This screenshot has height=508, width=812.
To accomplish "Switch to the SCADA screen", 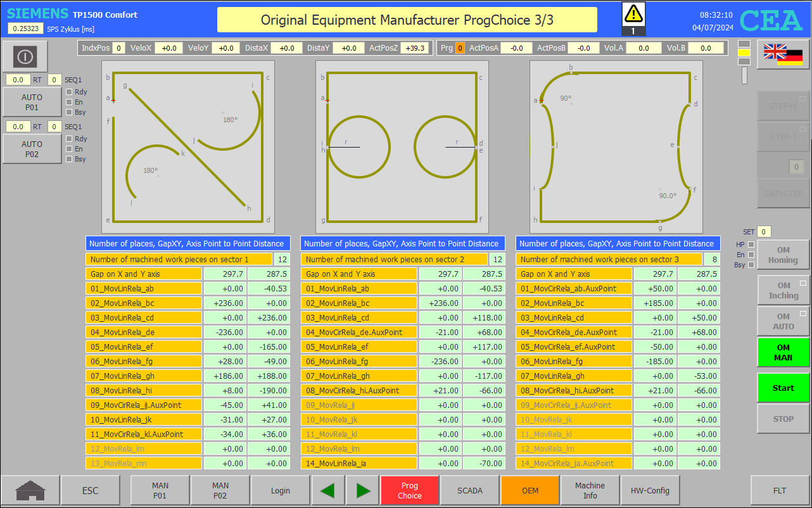I will coord(470,490).
